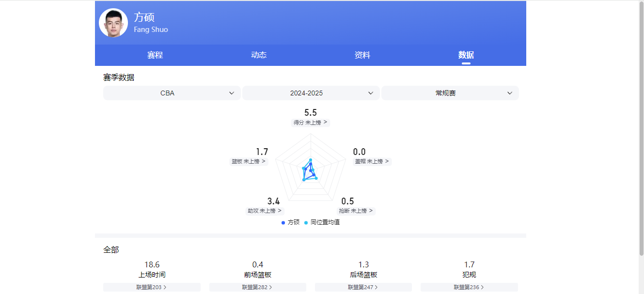The image size is (644, 294).
Task: Open the 抢断 未上榜 ranking link
Action: tap(356, 211)
